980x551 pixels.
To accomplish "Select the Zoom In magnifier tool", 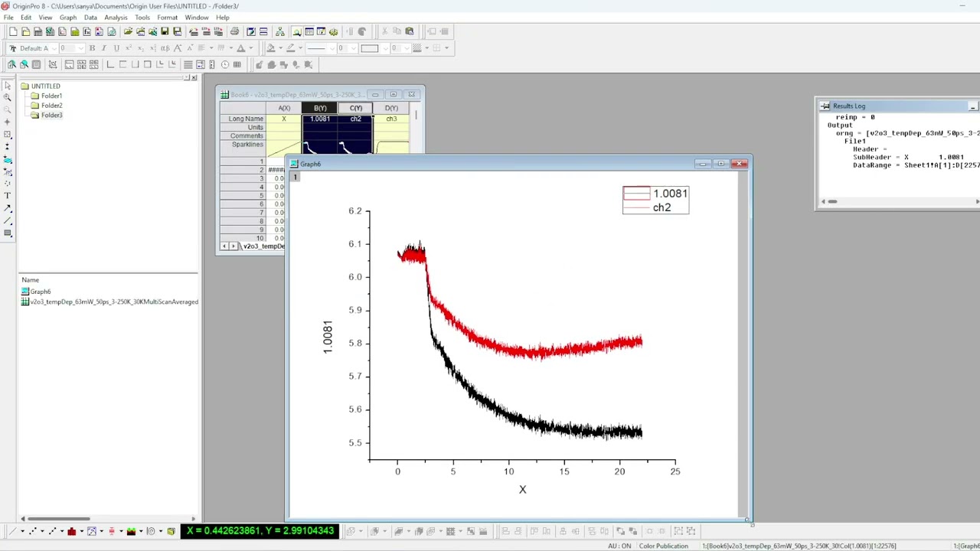I will pos(8,98).
